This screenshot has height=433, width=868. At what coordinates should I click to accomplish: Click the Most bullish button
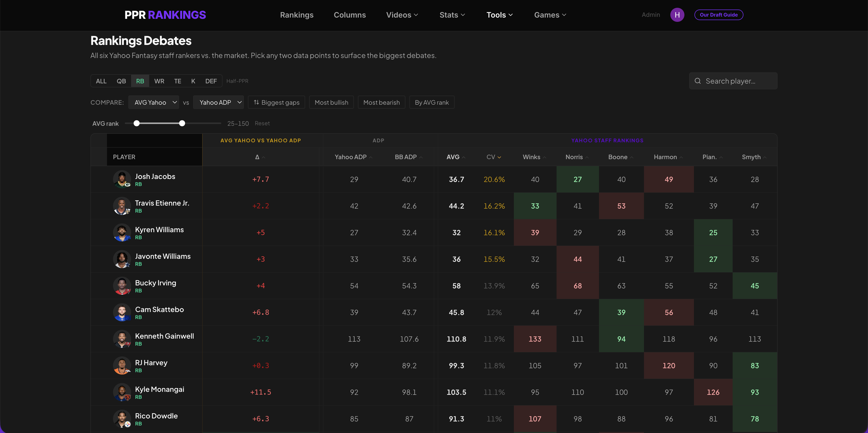pyautogui.click(x=331, y=102)
